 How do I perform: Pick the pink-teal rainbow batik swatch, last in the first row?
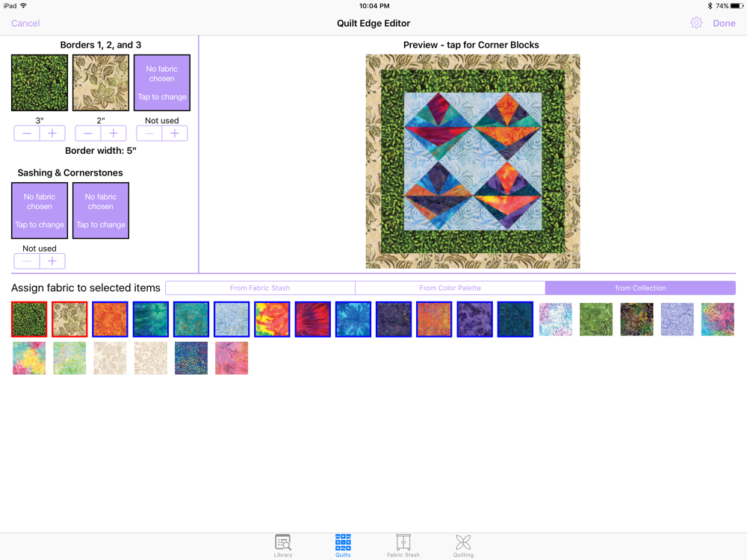coord(717,319)
